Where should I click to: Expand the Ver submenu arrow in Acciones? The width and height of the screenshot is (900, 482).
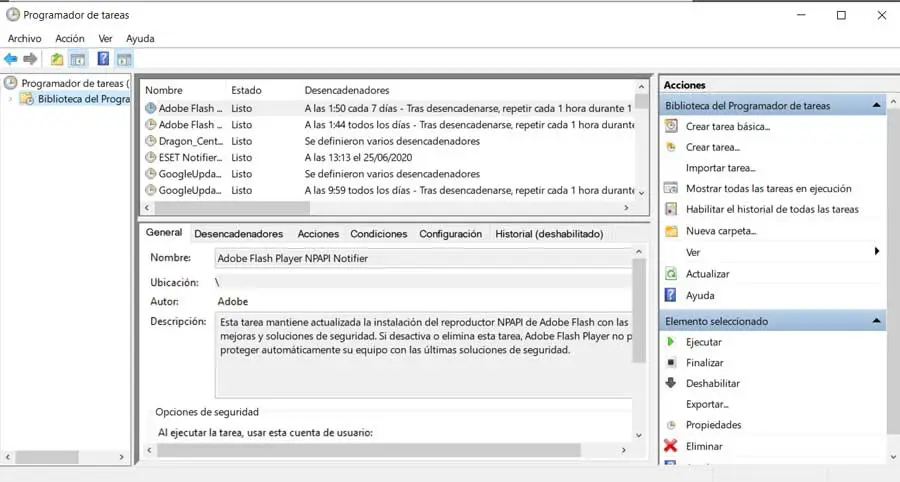pyautogui.click(x=876, y=251)
